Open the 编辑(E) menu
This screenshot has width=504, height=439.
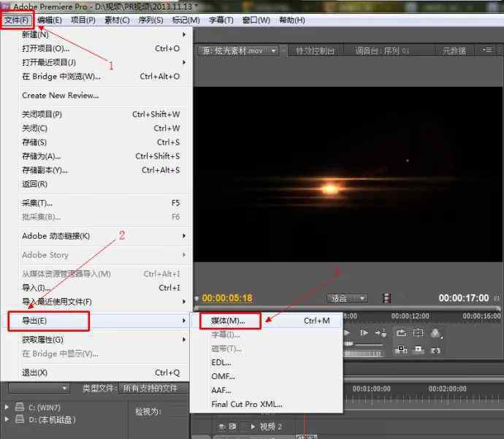[50, 20]
